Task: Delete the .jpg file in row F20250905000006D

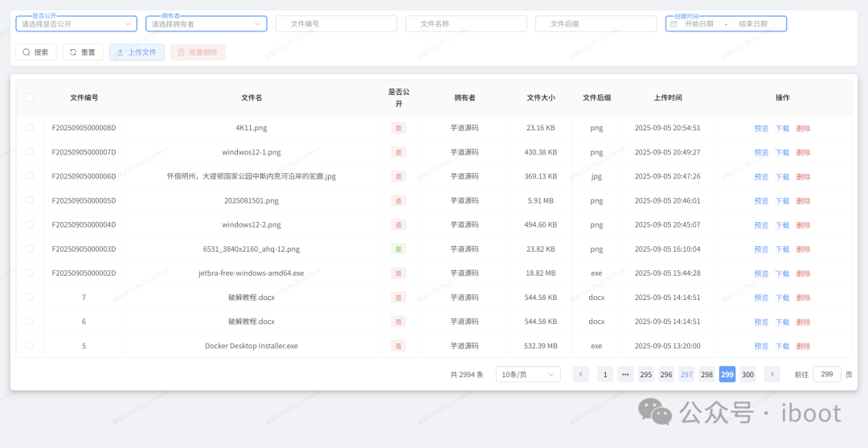Action: coord(803,177)
